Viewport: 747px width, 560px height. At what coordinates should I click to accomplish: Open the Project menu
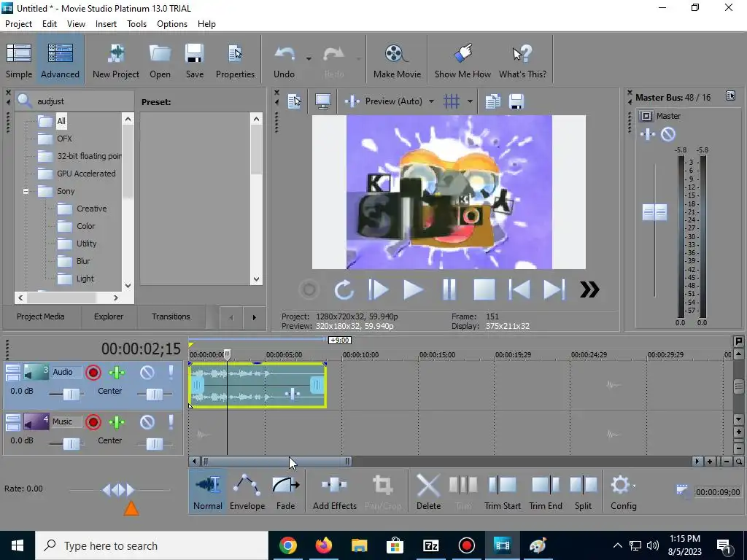[x=18, y=24]
